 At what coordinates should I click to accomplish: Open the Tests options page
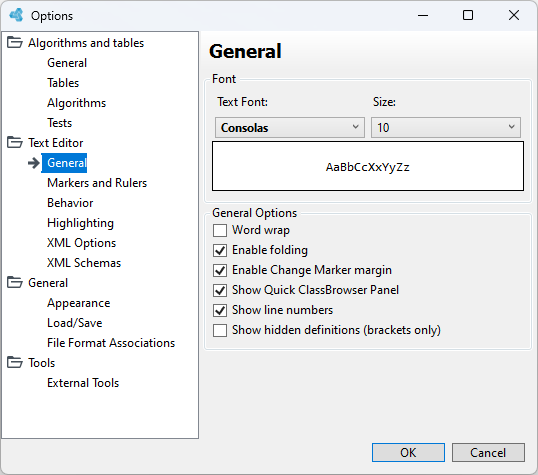(x=60, y=123)
